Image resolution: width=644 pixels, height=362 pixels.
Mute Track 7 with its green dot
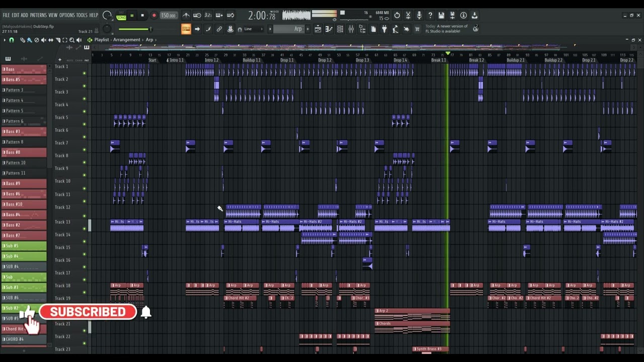(x=84, y=150)
